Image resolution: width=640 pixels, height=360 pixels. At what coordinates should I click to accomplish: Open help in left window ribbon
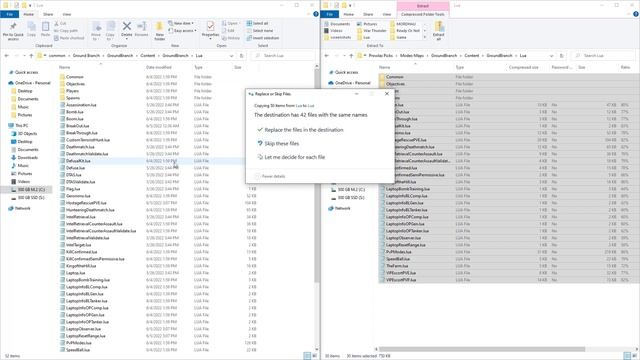tap(316, 14)
